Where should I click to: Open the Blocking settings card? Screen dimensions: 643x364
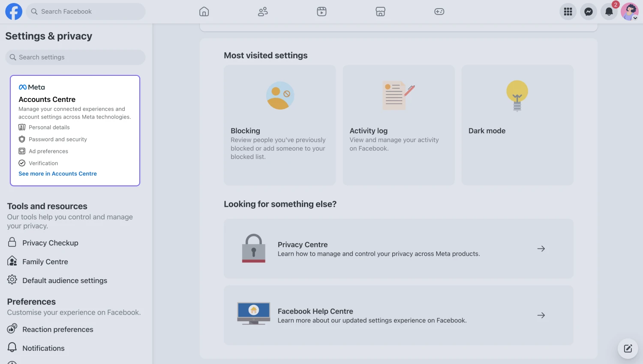point(279,125)
